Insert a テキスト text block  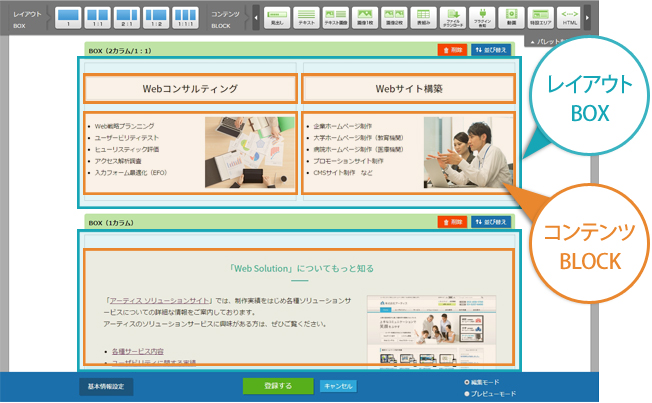pyautogui.click(x=306, y=18)
